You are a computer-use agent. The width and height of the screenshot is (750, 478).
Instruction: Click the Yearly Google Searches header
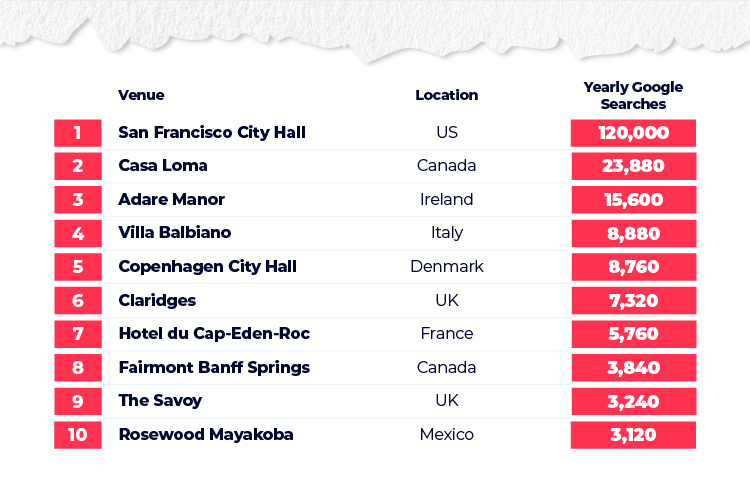pos(633,95)
